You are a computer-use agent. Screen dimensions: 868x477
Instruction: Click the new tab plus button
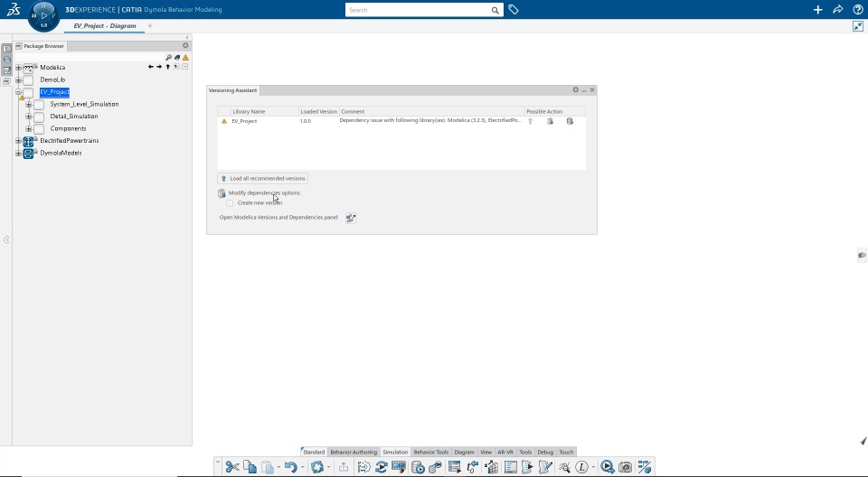tap(150, 26)
